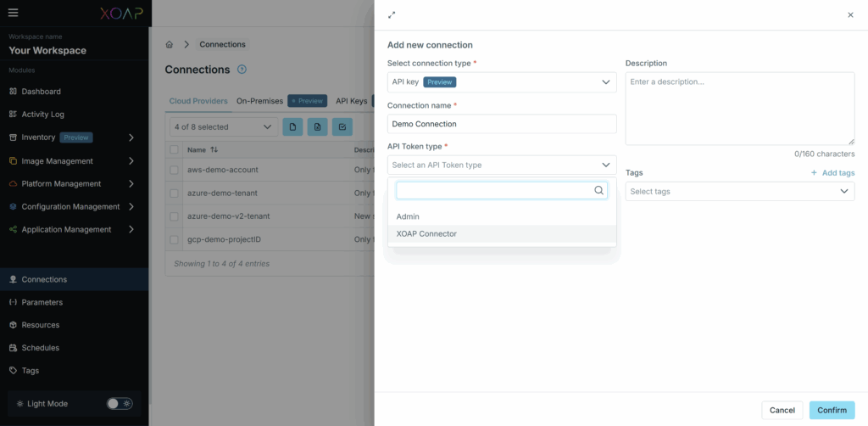Click the Preview badge next to Inventory
The height and width of the screenshot is (426, 868).
(x=76, y=137)
